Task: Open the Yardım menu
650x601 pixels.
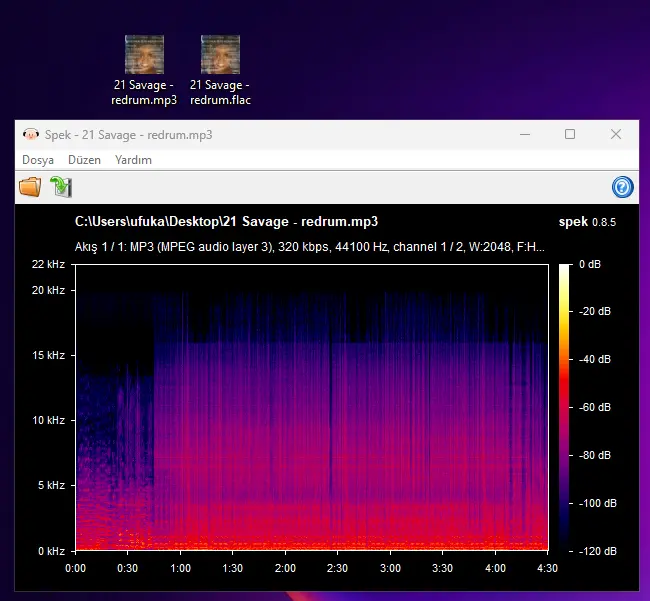Action: pos(133,160)
